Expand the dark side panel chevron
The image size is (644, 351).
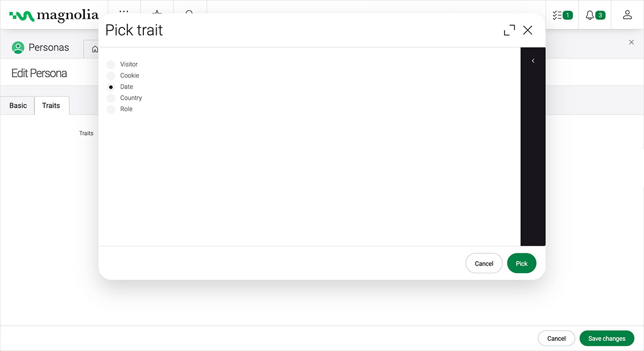(x=533, y=61)
